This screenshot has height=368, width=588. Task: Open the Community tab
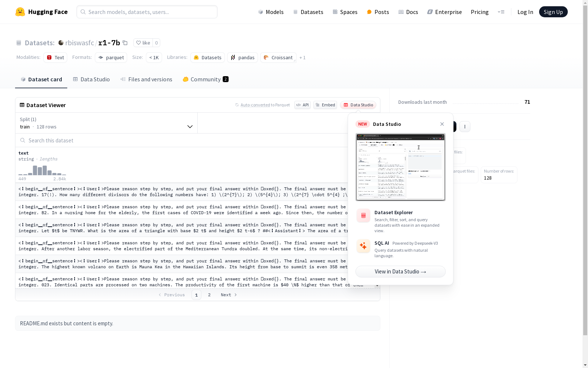point(205,79)
